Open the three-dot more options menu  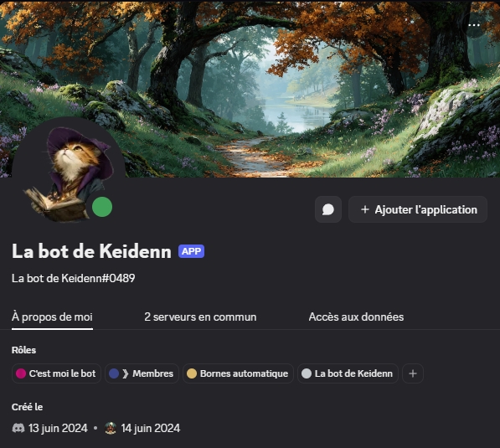474,25
